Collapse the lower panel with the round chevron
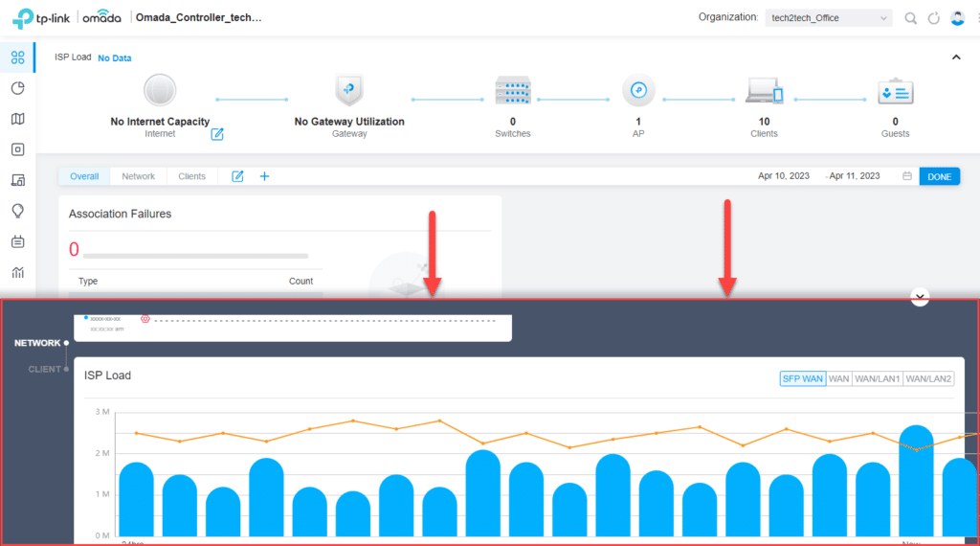980x546 pixels. [920, 297]
